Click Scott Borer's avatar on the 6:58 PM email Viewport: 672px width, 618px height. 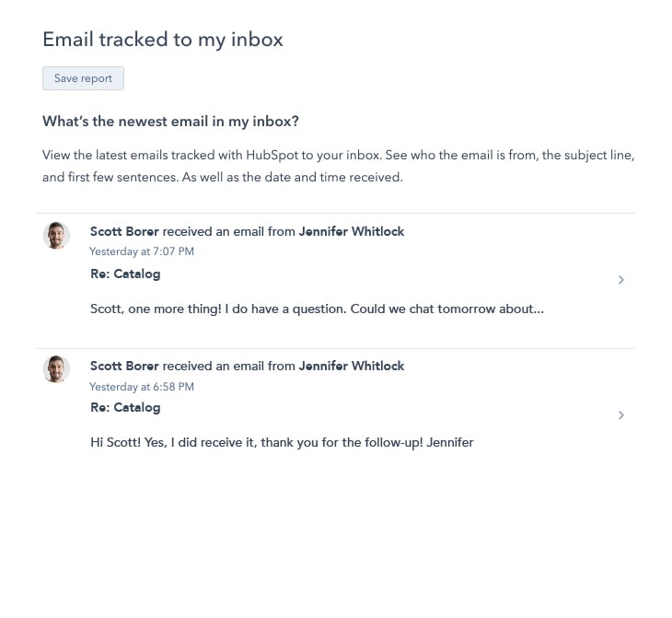coord(57,370)
